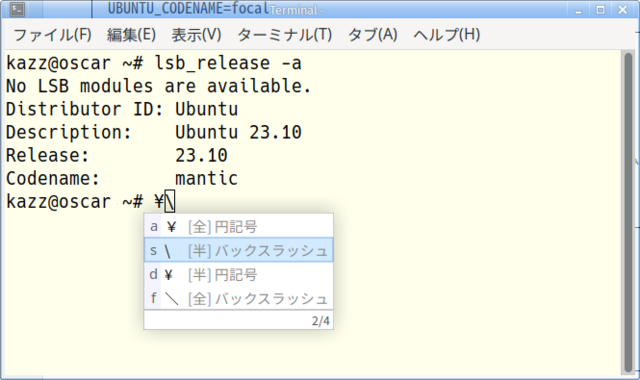This screenshot has height=380, width=640.
Task: Click the '2/4' page indicator in candidate popup
Action: point(321,321)
